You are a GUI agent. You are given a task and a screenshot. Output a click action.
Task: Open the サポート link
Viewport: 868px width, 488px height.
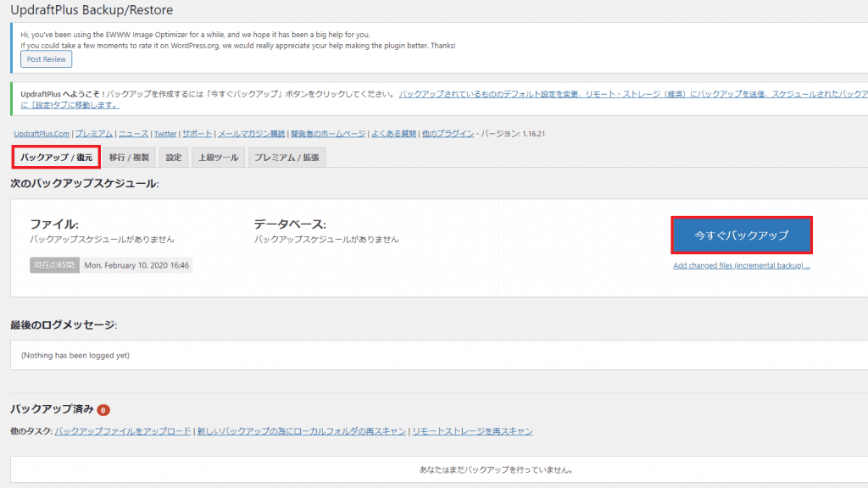[197, 134]
